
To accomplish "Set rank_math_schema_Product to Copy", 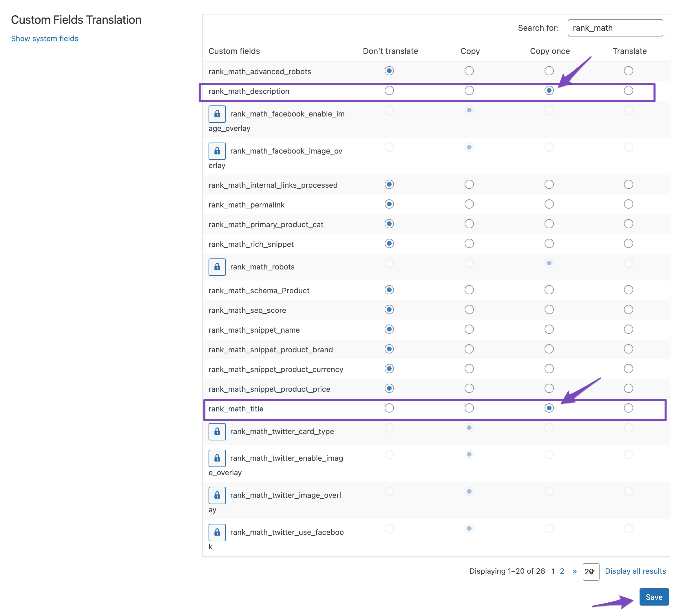I will (x=469, y=290).
